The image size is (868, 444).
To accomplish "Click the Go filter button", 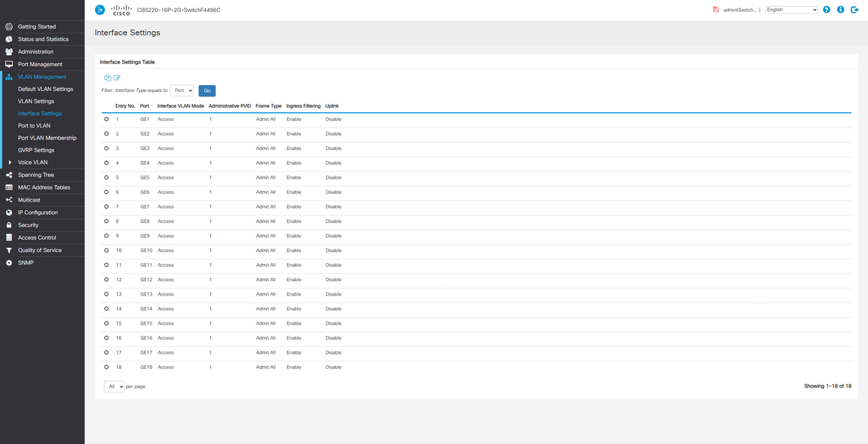I will (207, 91).
